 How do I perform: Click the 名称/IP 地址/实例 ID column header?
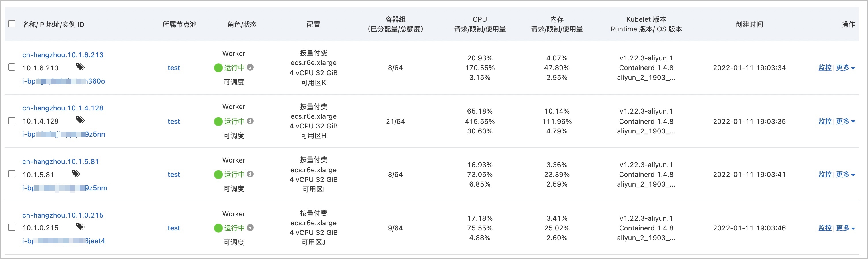pos(53,24)
